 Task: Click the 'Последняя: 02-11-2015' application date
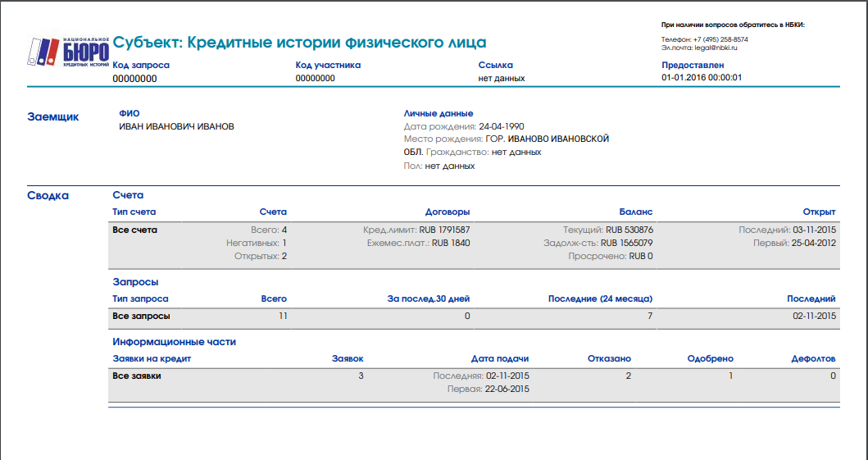(x=481, y=376)
